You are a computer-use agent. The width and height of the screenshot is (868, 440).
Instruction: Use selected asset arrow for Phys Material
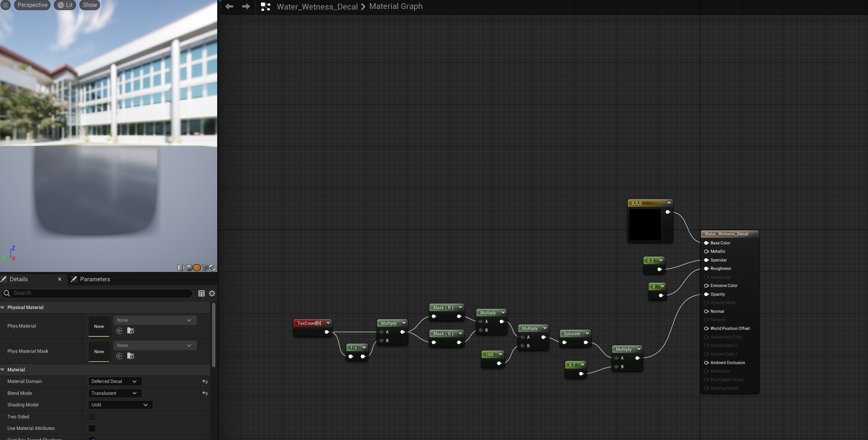tap(119, 331)
